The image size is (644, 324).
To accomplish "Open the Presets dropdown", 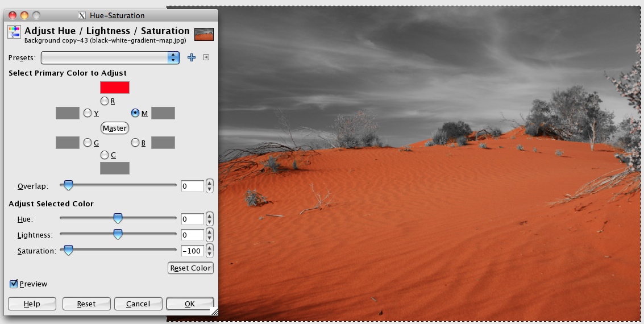I will pos(110,57).
